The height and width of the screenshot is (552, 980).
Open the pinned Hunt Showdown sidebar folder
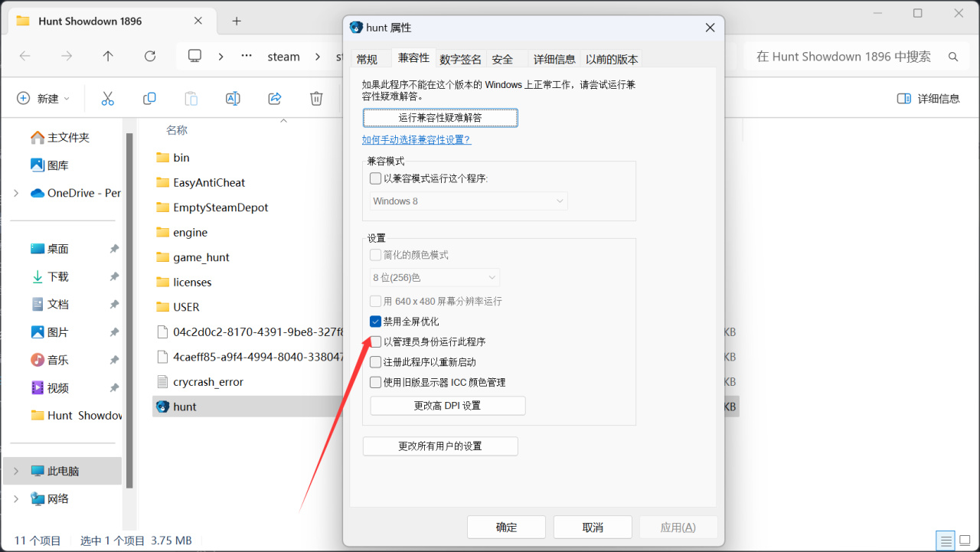[76, 415]
